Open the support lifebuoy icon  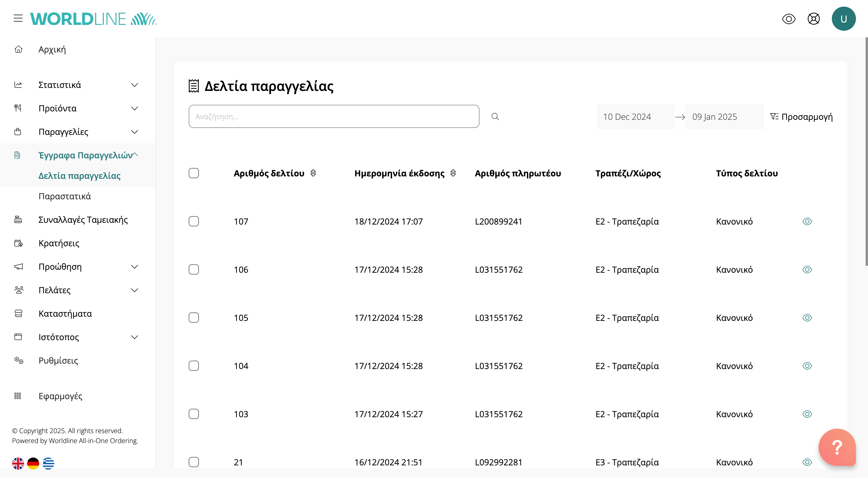tap(813, 19)
